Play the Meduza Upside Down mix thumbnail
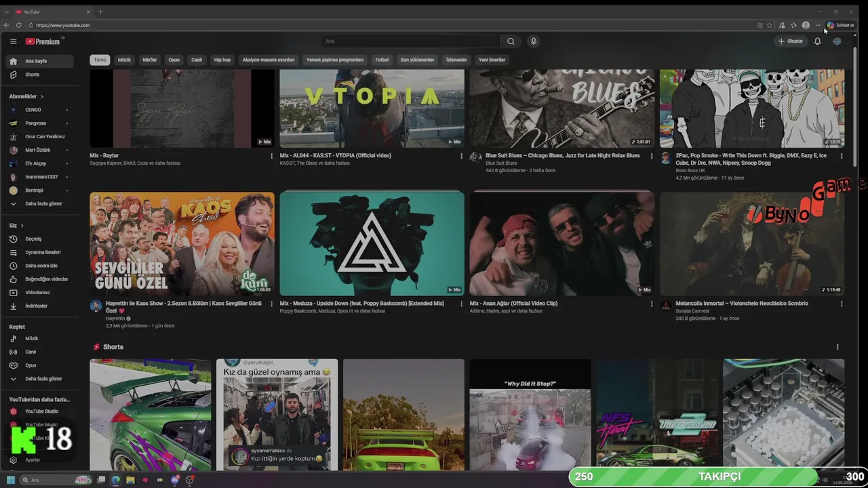868x488 pixels. (372, 243)
